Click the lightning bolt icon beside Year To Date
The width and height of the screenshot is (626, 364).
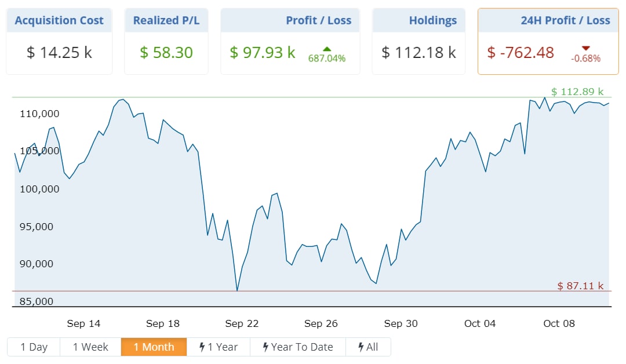pos(265,347)
